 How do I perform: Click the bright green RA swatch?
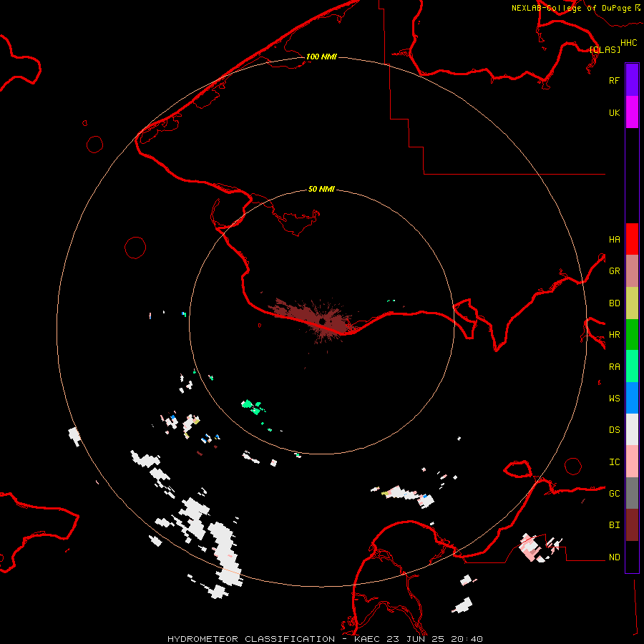[632, 366]
